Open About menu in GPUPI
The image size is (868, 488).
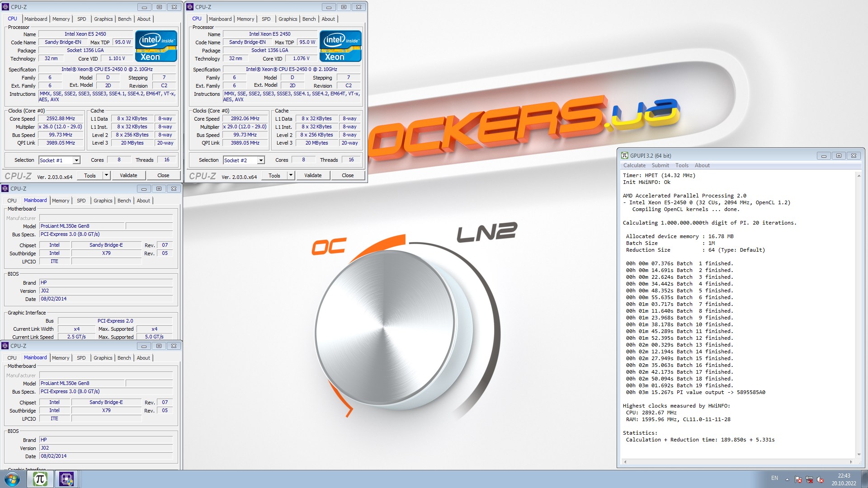[702, 165]
